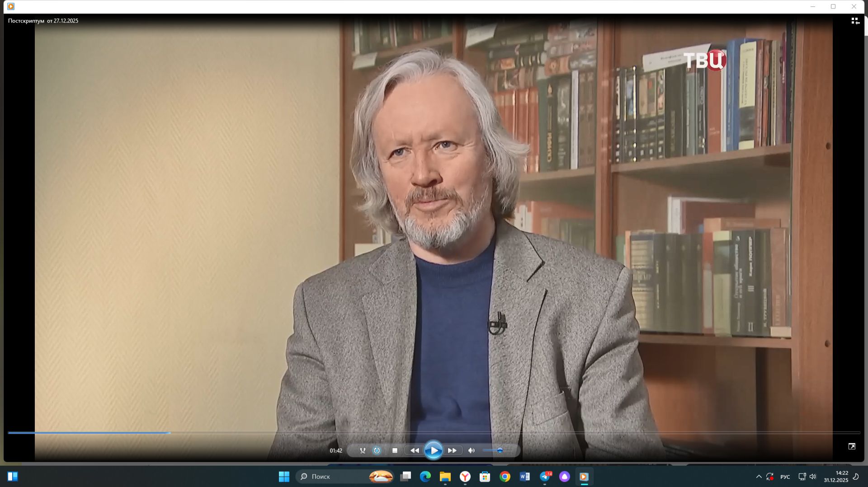The height and width of the screenshot is (487, 868).
Task: Click the Media Player taskbar icon
Action: (584, 477)
